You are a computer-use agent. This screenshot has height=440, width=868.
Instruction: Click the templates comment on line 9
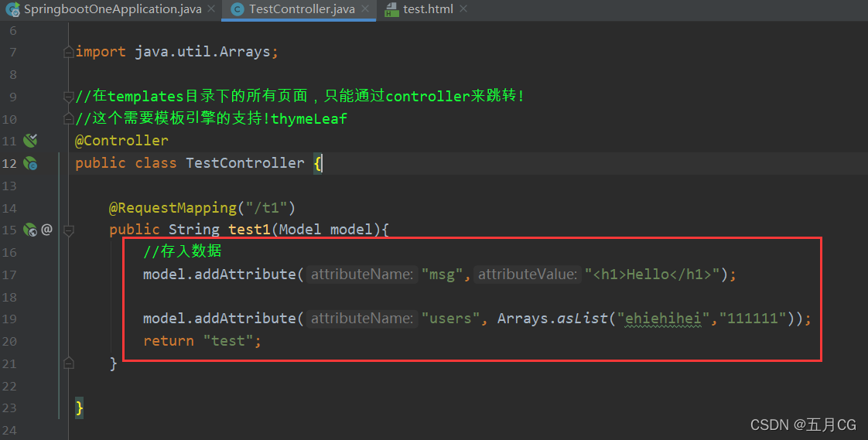[x=299, y=96]
